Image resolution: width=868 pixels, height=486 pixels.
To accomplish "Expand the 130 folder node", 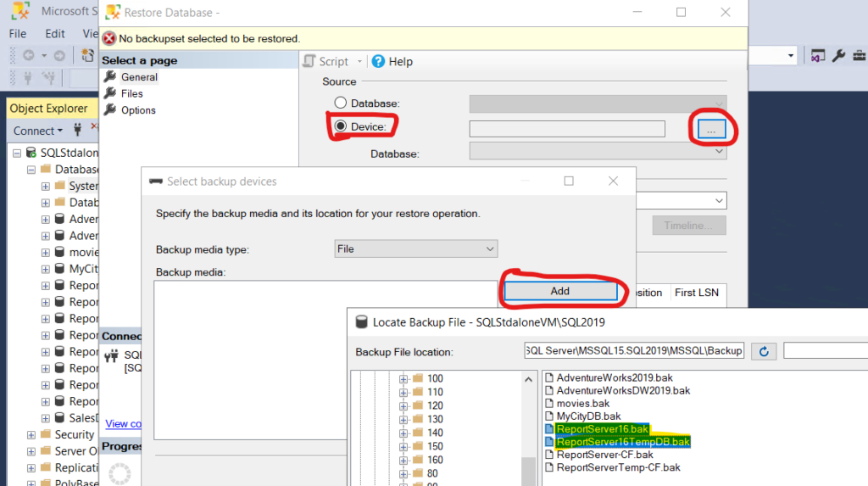I will pyautogui.click(x=403, y=420).
